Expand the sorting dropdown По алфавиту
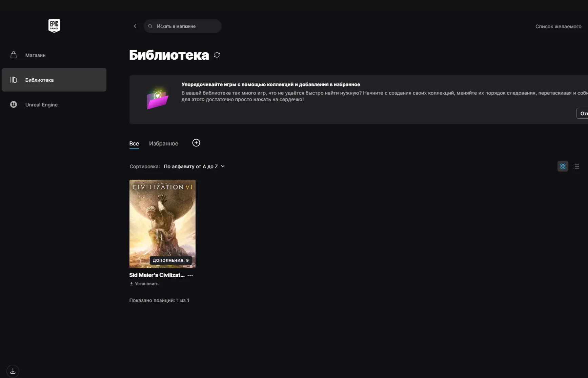Image resolution: width=588 pixels, height=378 pixels. pyautogui.click(x=194, y=166)
